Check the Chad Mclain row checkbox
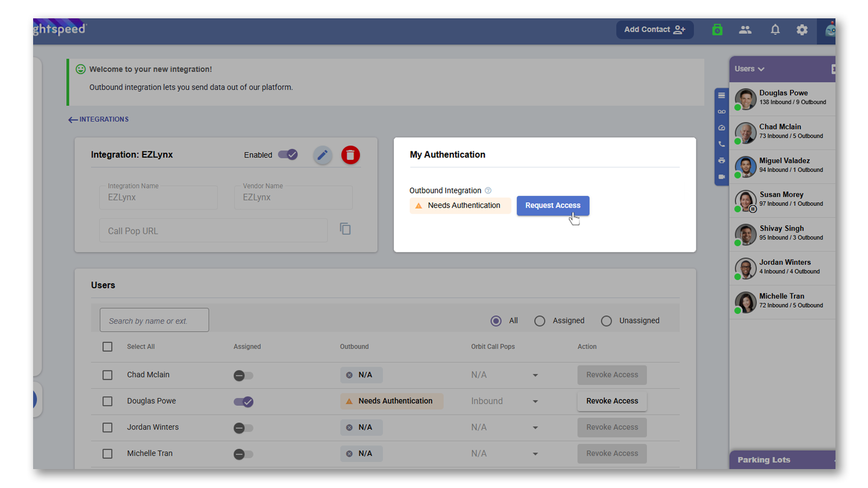Image resolution: width=868 pixels, height=488 pixels. click(107, 375)
